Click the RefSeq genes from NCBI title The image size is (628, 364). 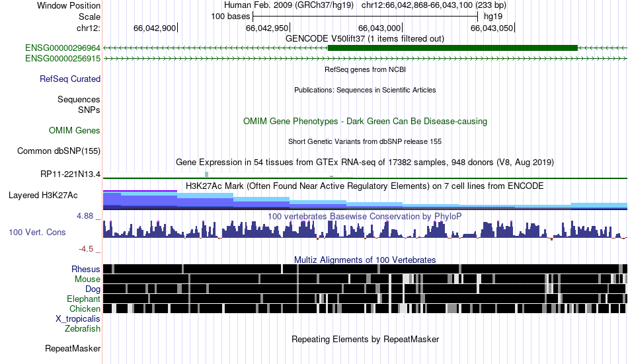(366, 69)
